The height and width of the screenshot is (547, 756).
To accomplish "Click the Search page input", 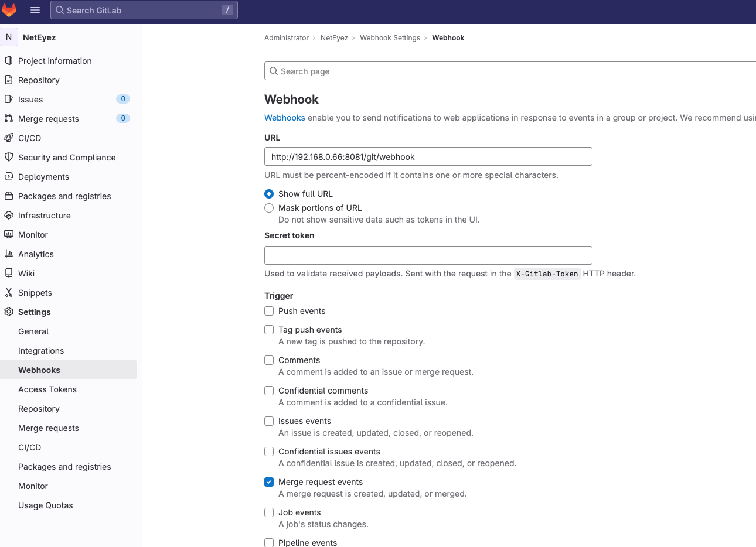I will click(510, 71).
